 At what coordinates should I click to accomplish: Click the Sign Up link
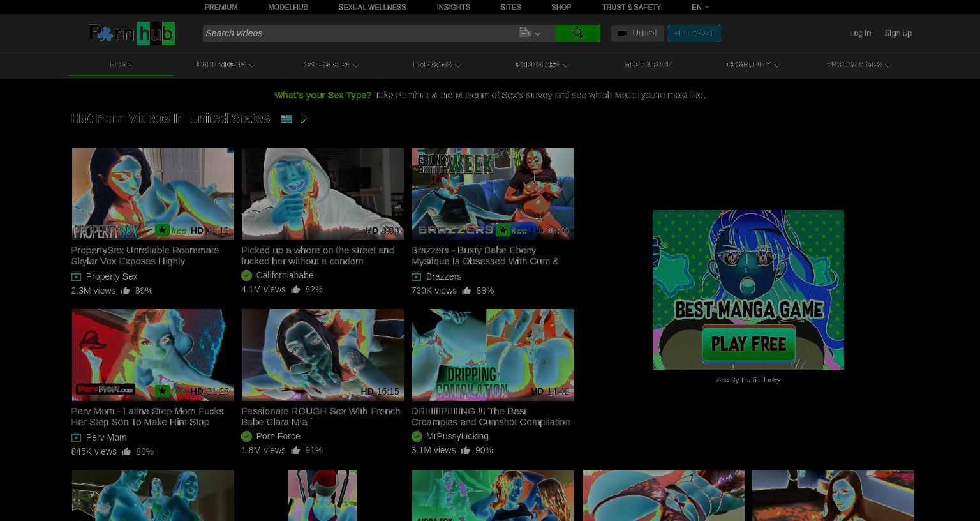tap(898, 33)
